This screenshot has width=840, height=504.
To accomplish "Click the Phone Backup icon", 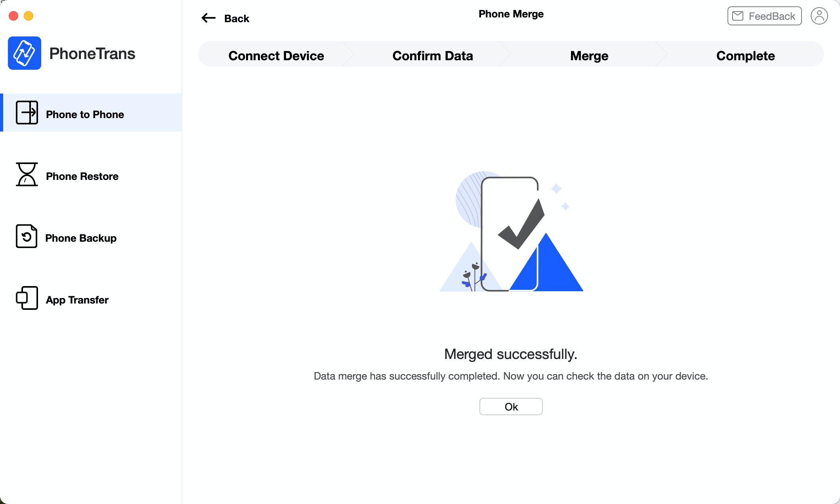I will point(27,236).
